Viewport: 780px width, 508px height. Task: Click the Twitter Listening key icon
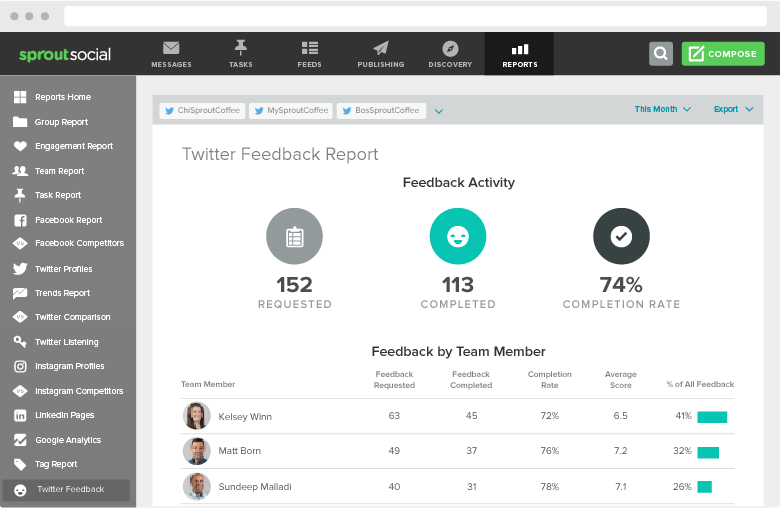20,342
